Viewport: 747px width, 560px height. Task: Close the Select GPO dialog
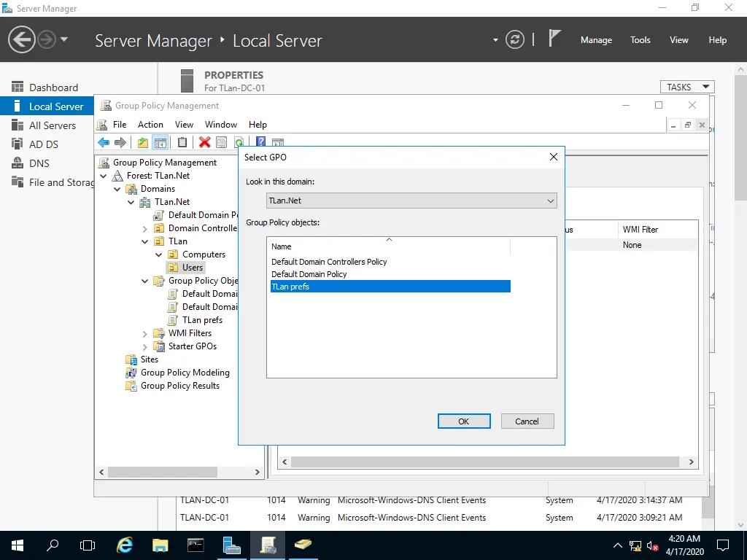(x=553, y=157)
